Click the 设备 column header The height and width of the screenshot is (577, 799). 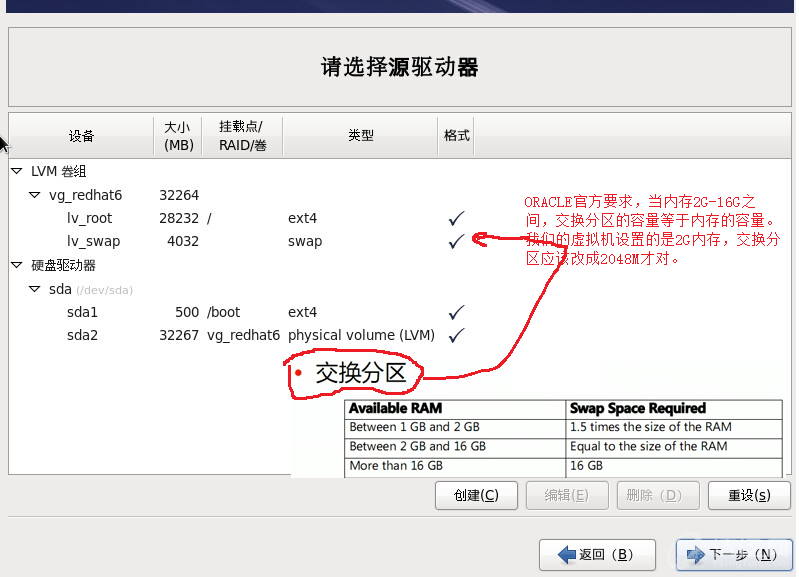point(81,136)
